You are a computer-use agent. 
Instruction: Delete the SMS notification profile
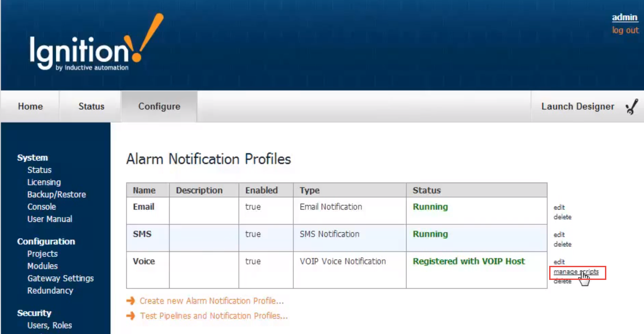point(562,244)
